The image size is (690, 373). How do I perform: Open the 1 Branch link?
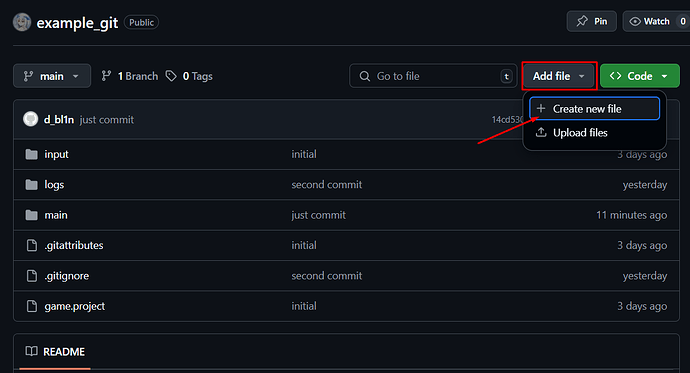tap(129, 76)
